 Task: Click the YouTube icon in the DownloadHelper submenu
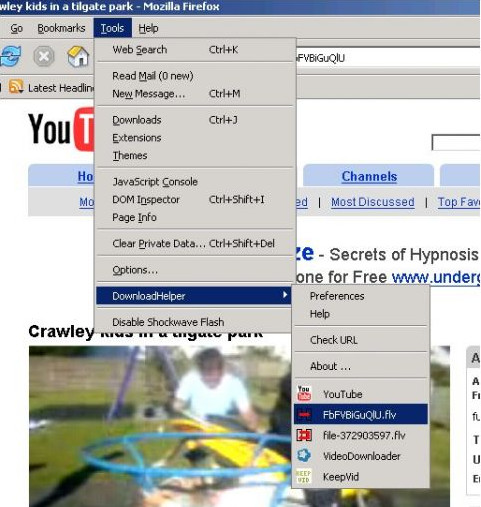304,394
